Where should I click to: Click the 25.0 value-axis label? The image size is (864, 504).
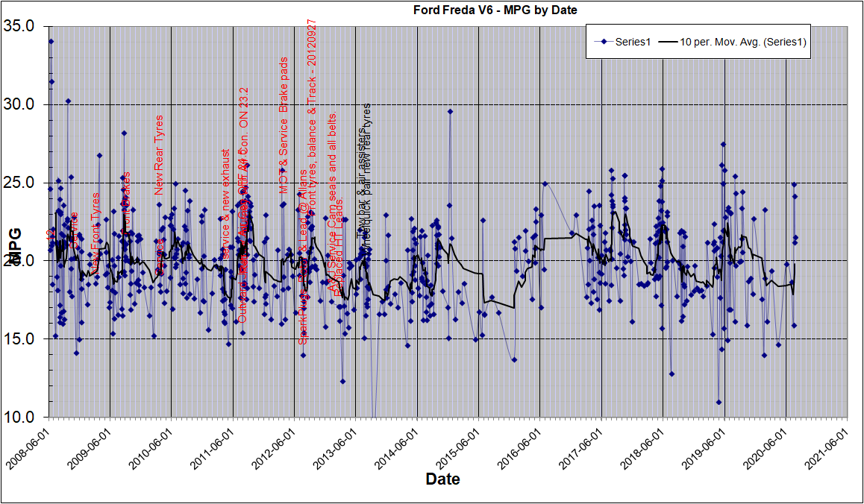point(20,183)
